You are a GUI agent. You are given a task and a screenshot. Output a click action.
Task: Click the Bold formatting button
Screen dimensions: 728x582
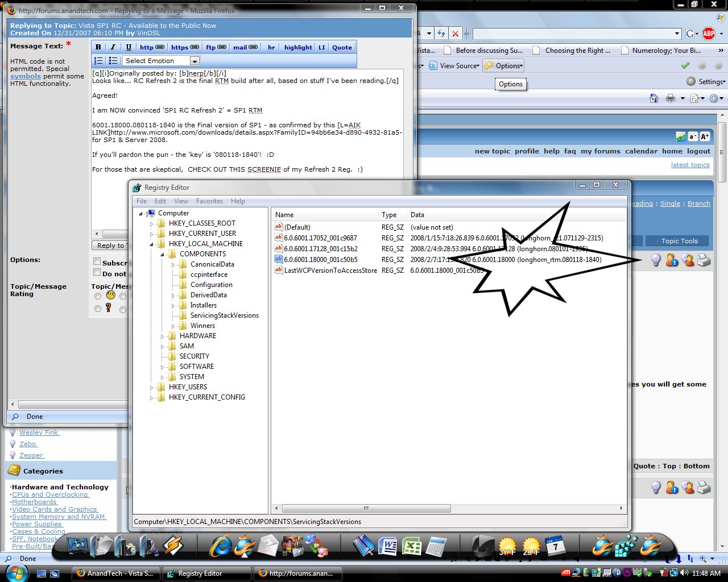coord(98,47)
